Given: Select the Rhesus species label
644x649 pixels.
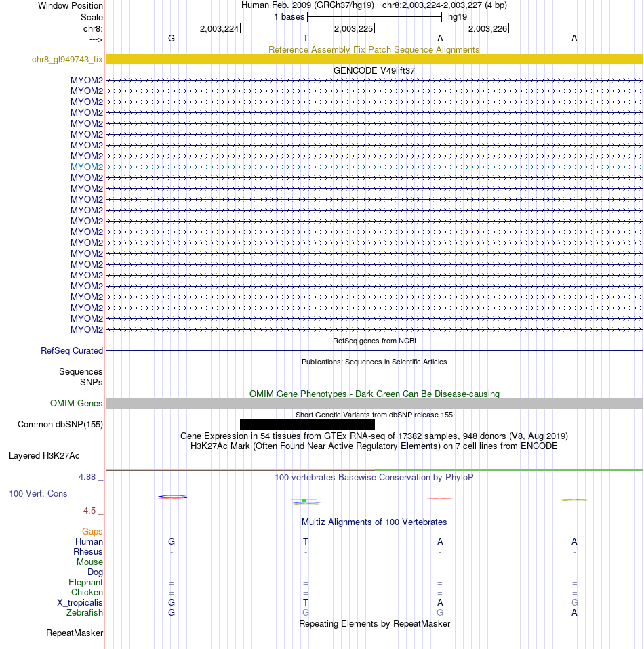Looking at the screenshot, I should point(88,551).
